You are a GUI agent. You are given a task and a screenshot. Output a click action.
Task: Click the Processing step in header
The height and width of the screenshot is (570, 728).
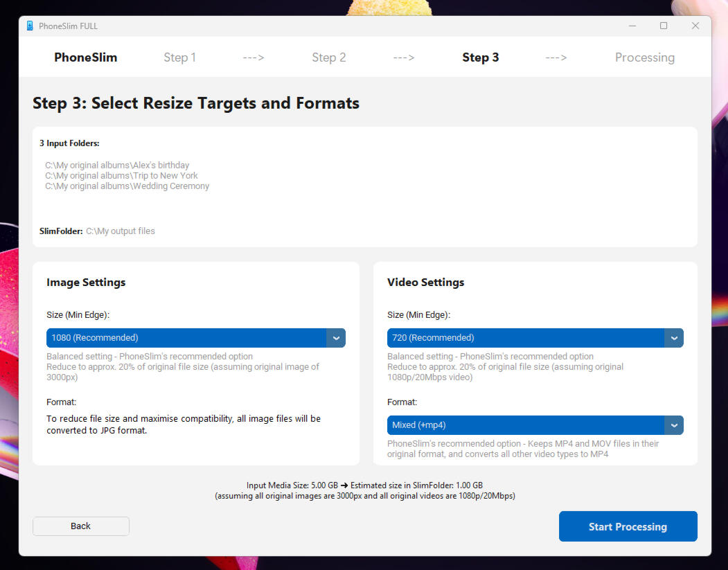[644, 57]
